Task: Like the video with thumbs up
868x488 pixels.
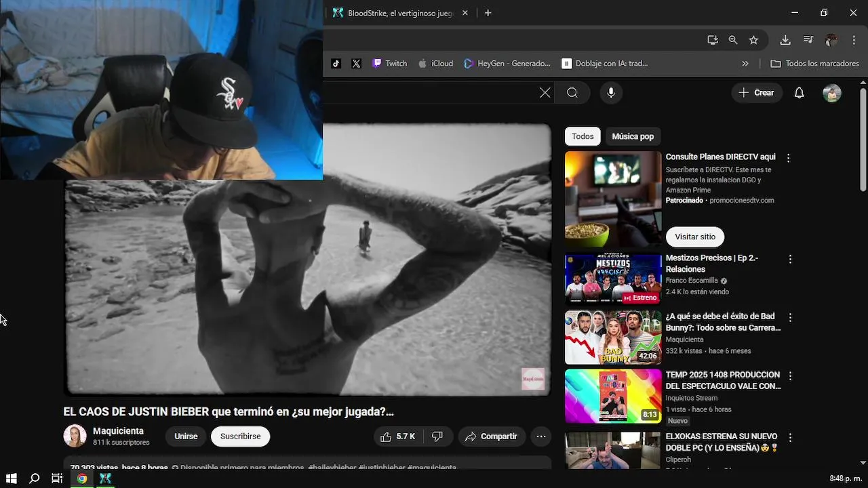Action: click(x=398, y=436)
